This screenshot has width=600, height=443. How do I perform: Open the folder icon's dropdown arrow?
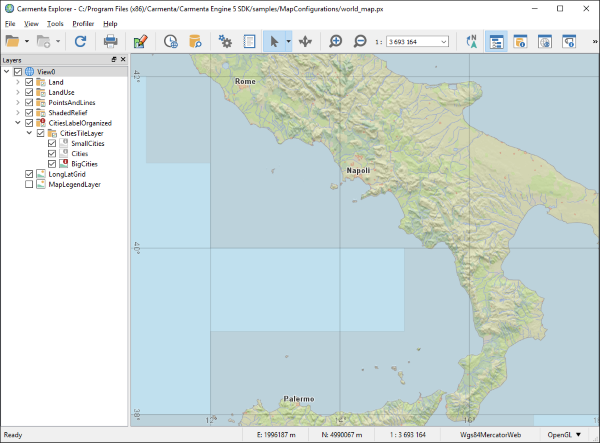29,42
